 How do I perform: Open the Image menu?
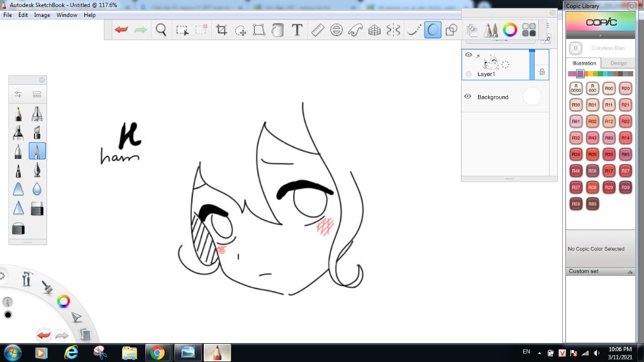click(42, 15)
